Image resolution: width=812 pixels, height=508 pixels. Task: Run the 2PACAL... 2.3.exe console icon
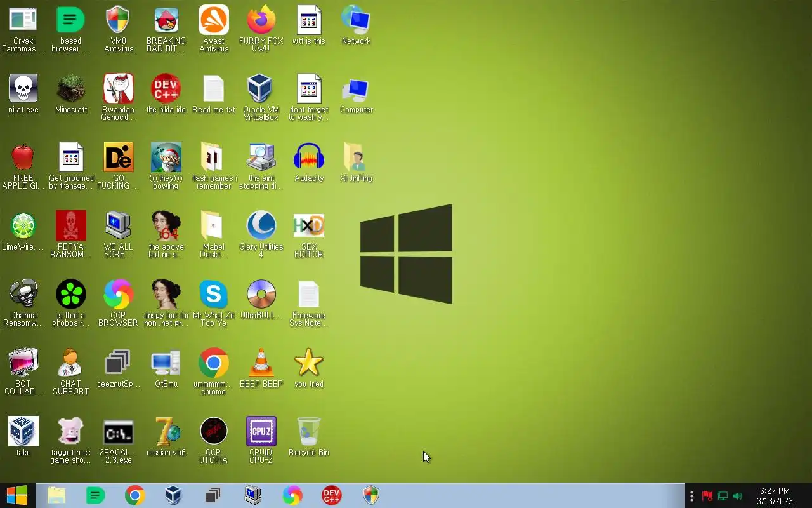(118, 432)
